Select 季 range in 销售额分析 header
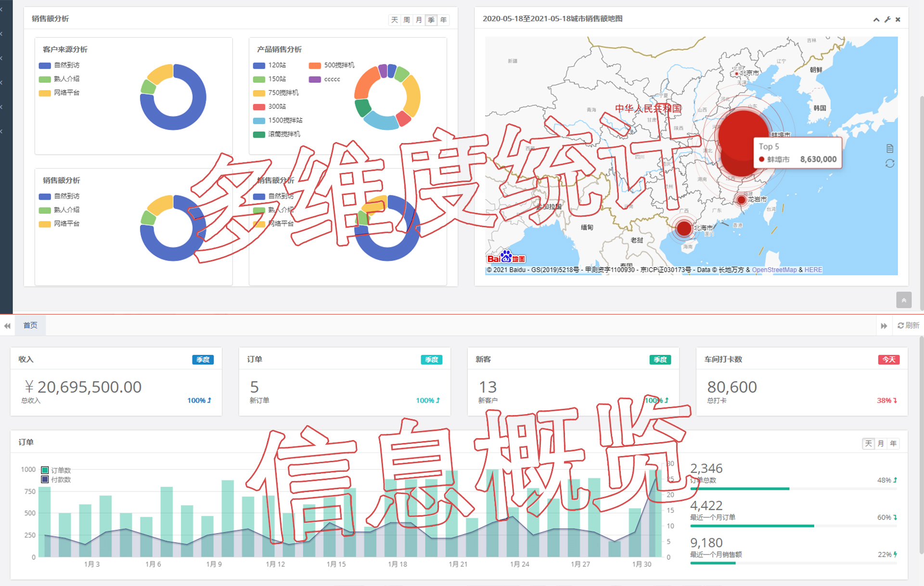Screen dimensions: 924x586 pyautogui.click(x=431, y=20)
